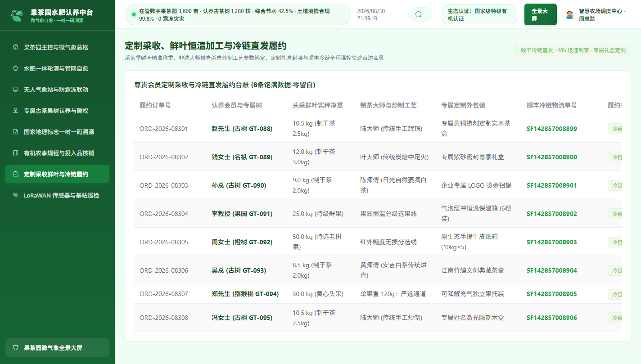The height and width of the screenshot is (364, 641).
Task: Click the status tag in the ORD-2026-08305 row
Action: (x=615, y=242)
